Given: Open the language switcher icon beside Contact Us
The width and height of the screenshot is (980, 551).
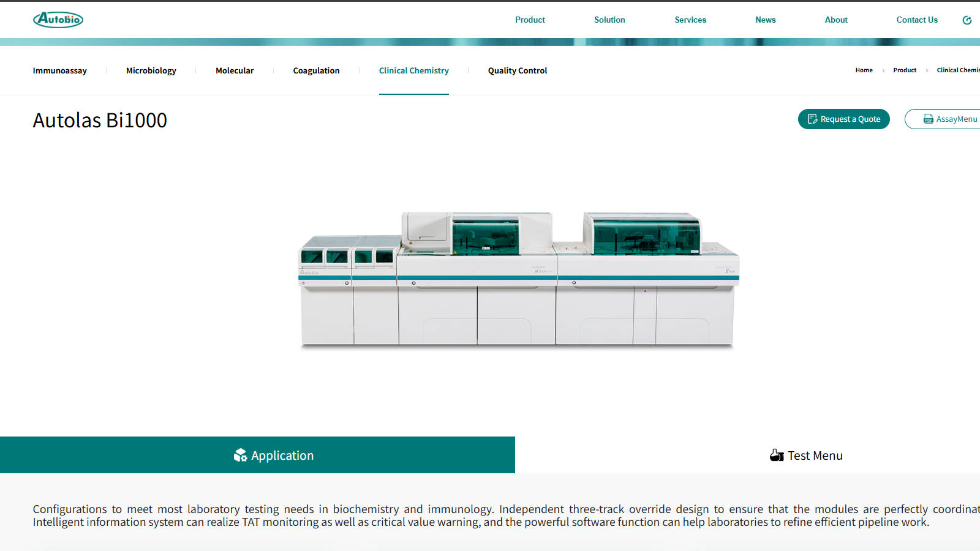Looking at the screenshot, I should (967, 20).
